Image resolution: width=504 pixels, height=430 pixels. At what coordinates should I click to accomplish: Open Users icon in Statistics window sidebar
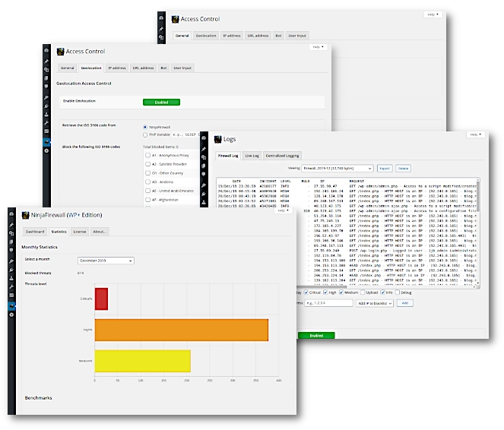click(x=11, y=278)
